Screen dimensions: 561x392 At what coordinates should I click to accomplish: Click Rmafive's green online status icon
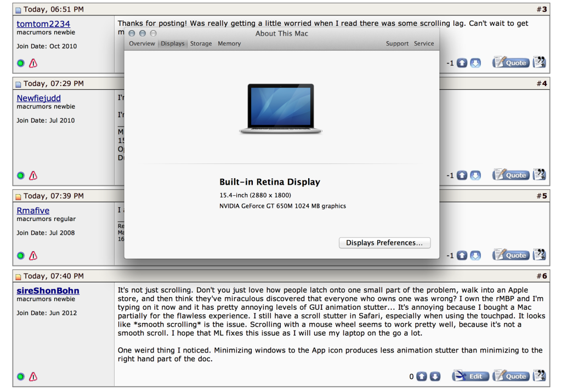(21, 255)
